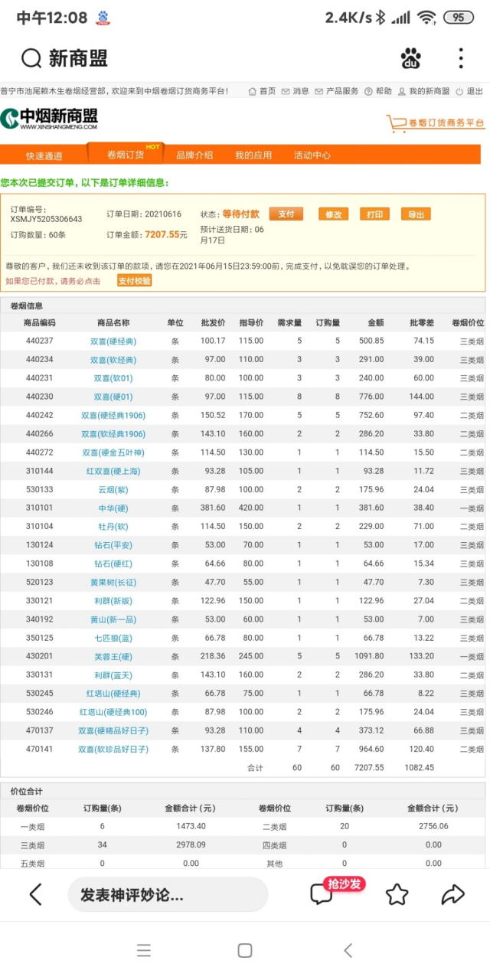Image resolution: width=490 pixels, height=980 pixels.
Task: Open 消息 messages link
Action: [x=296, y=91]
